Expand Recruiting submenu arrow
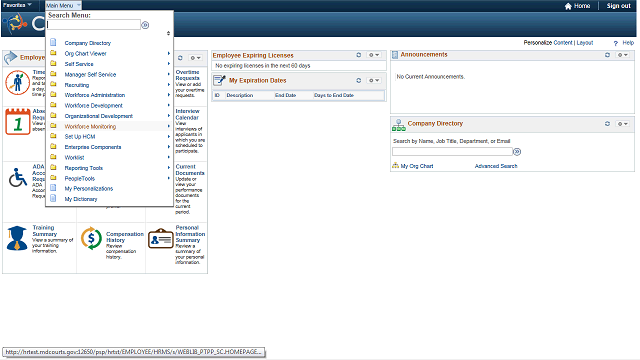This screenshot has width=640, height=360. [169, 85]
